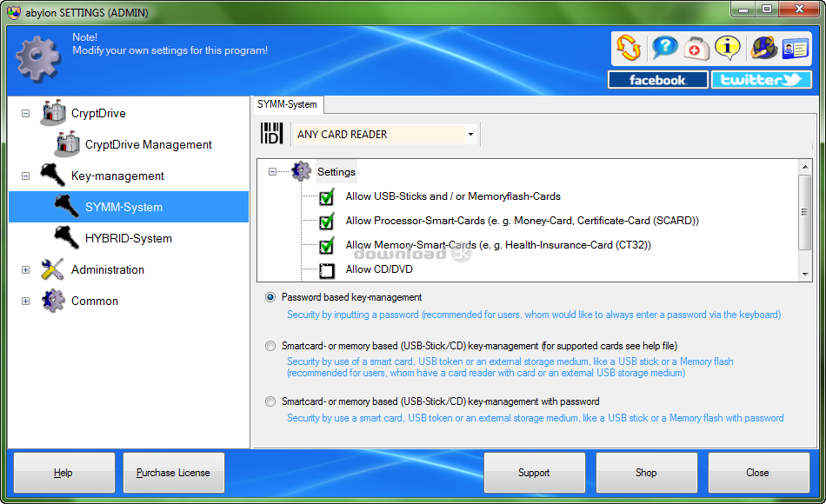Collapse the Settings node in options list
Image resolution: width=826 pixels, height=504 pixels.
tap(272, 172)
